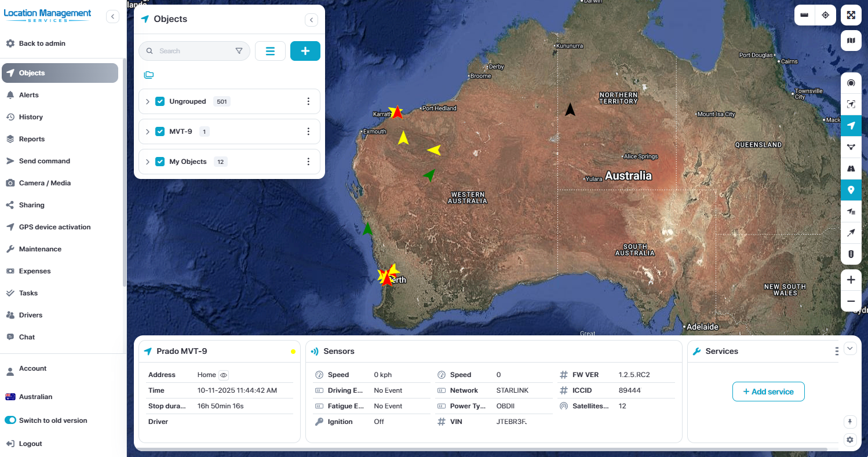The image size is (868, 457).
Task: Toggle the objects arrow icon in map toolbar
Action: [x=851, y=126]
